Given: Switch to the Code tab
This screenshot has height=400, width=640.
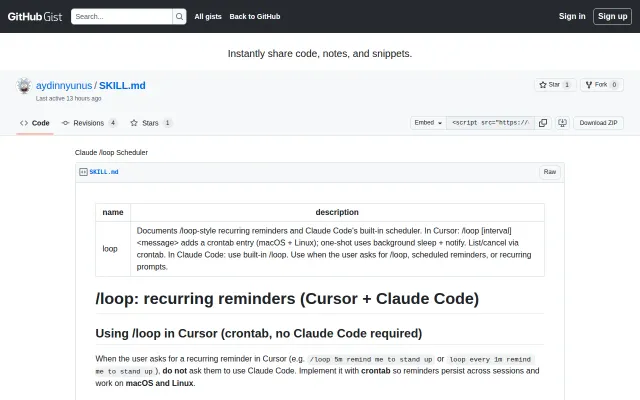Looking at the screenshot, I should 35,123.
